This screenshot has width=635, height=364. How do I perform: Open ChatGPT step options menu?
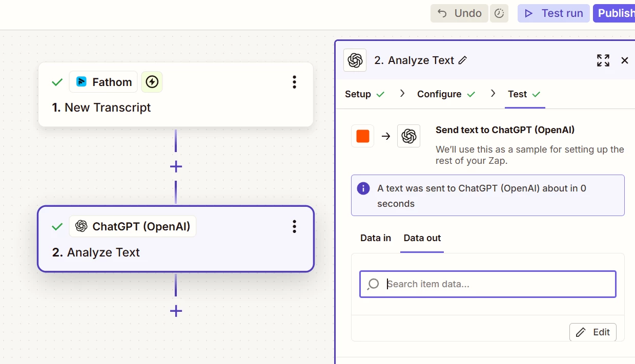(x=294, y=226)
